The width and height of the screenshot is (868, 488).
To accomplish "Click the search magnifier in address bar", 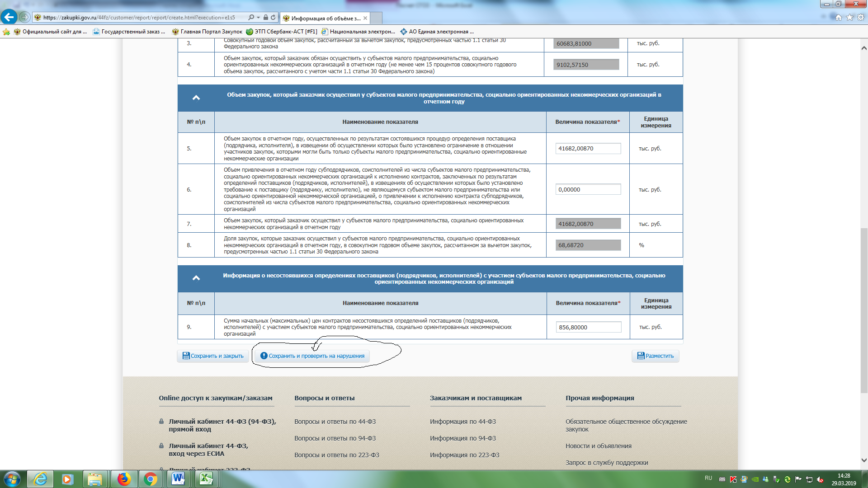I will pos(251,18).
